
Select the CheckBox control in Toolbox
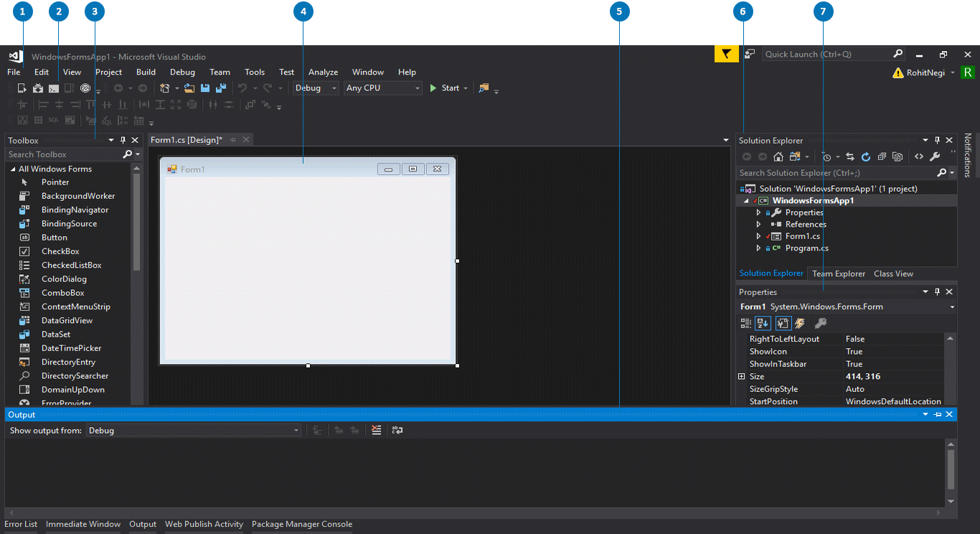pos(60,251)
